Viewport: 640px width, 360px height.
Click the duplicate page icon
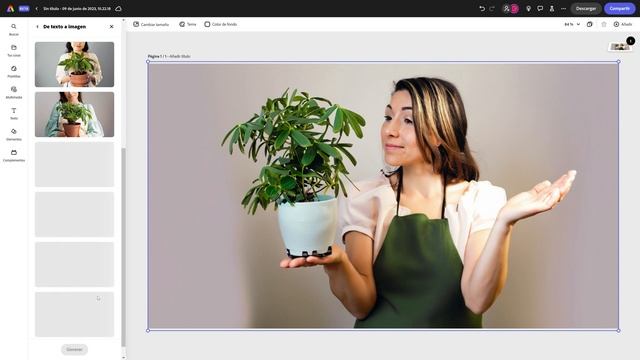coord(590,24)
